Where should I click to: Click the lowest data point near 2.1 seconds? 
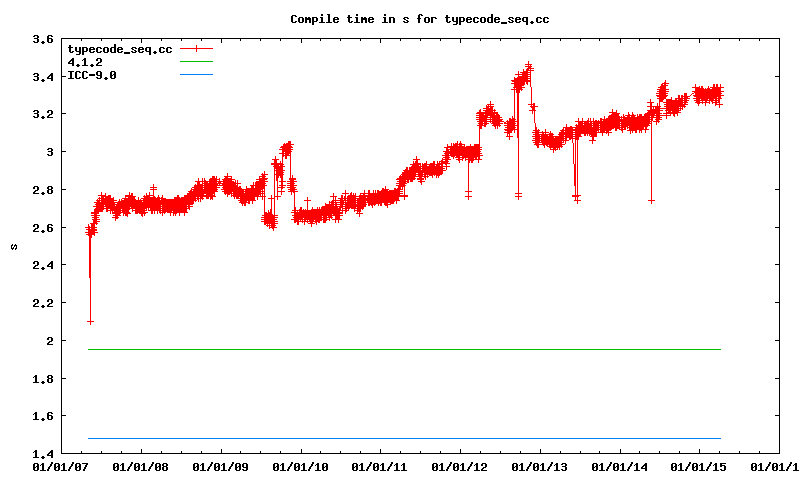point(90,322)
